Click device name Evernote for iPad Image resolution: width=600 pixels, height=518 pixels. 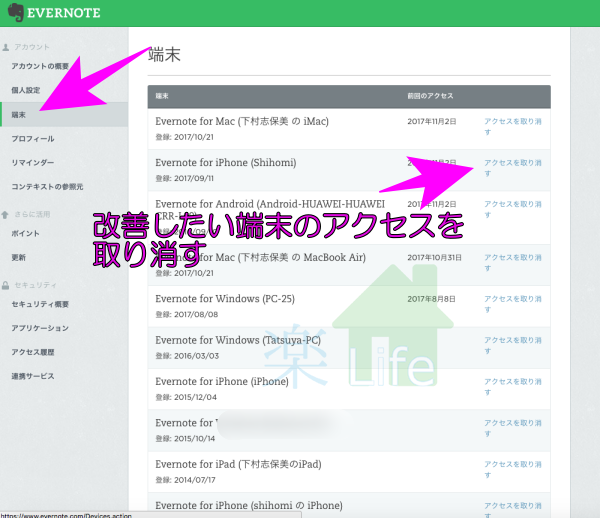[x=238, y=464]
